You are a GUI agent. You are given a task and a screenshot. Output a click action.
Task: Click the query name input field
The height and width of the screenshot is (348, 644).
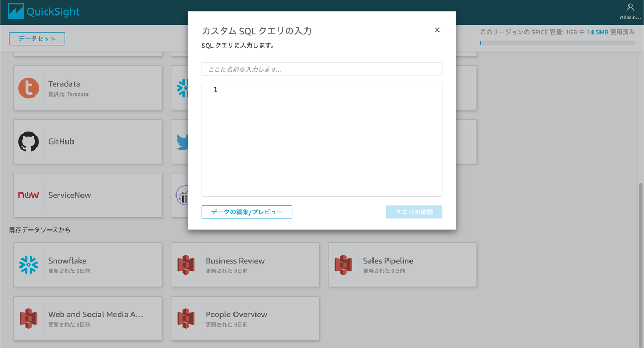pyautogui.click(x=322, y=69)
